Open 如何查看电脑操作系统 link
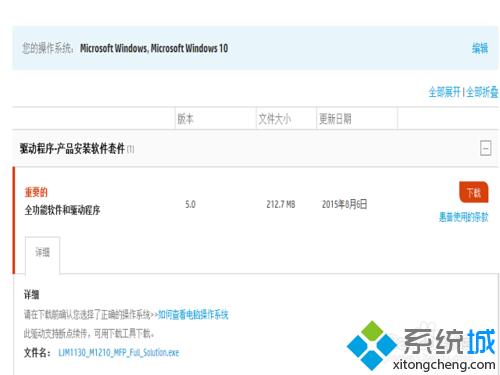The width and height of the screenshot is (500, 375). pyautogui.click(x=193, y=314)
